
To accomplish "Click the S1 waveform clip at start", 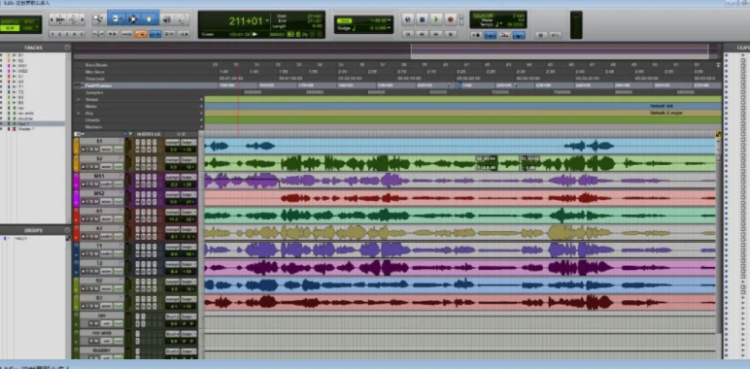I will click(217, 146).
